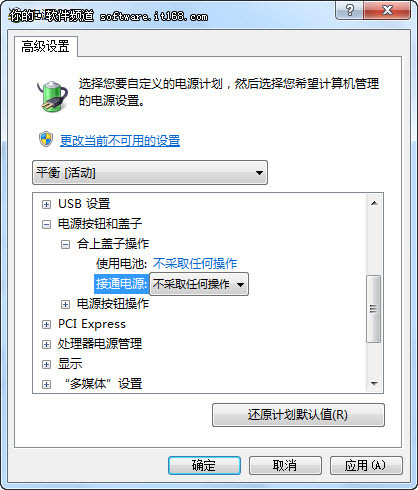Collapse the 合上盖子操作 node
This screenshot has width=418, height=490.
coord(65,245)
